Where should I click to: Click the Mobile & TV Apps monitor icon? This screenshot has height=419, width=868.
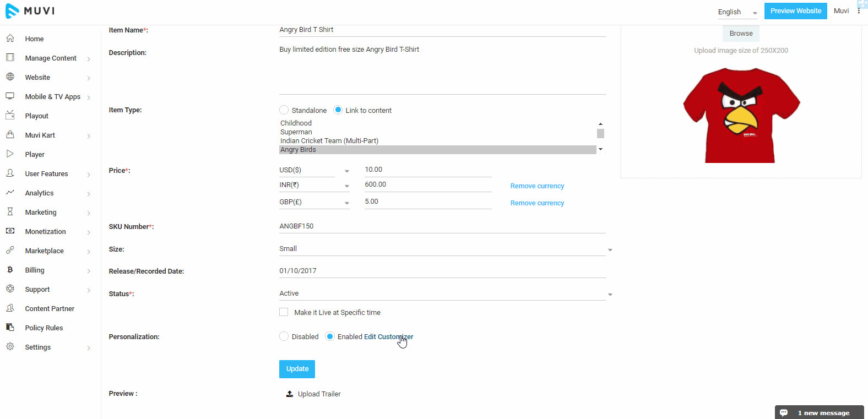[10, 96]
